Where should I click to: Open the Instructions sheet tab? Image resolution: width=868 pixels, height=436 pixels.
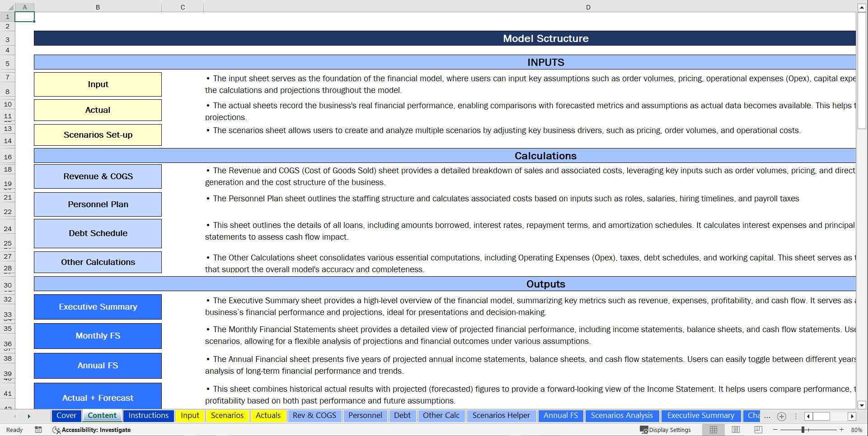click(x=148, y=416)
